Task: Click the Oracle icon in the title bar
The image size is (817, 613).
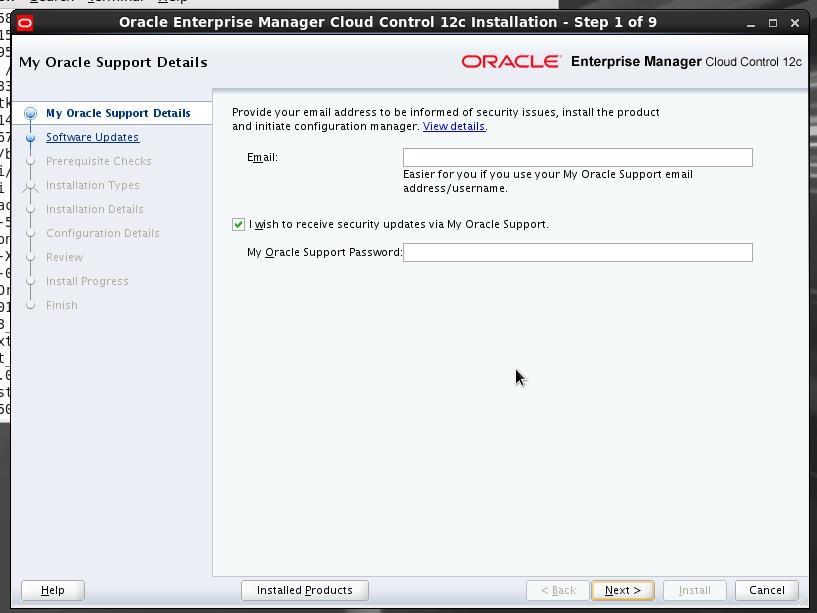Action: pos(24,23)
